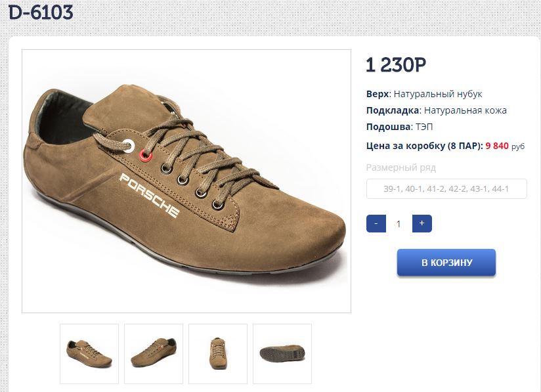
Task: Click the PORSCHE logo on the shoe
Action: click(150, 196)
